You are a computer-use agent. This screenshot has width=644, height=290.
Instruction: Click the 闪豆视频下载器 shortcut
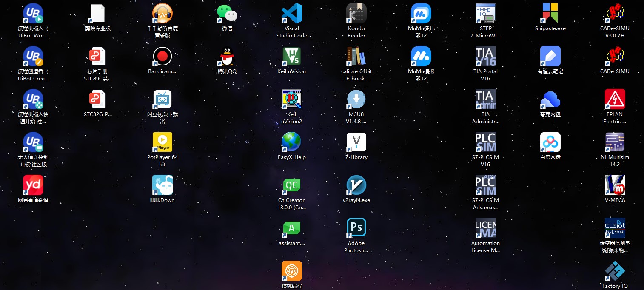162,100
